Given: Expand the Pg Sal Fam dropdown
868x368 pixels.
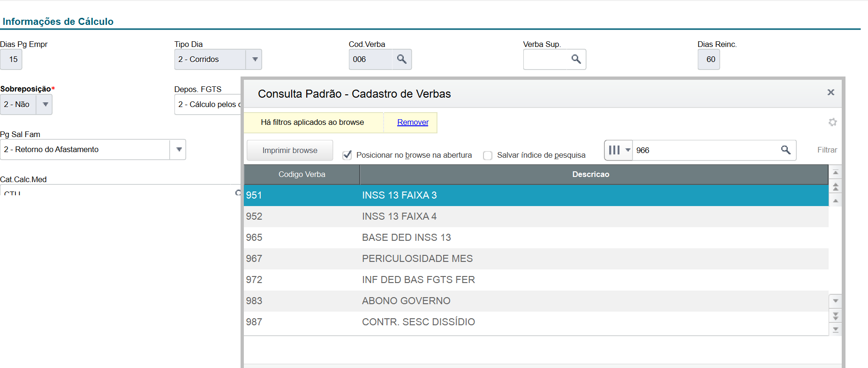Looking at the screenshot, I should tap(179, 149).
